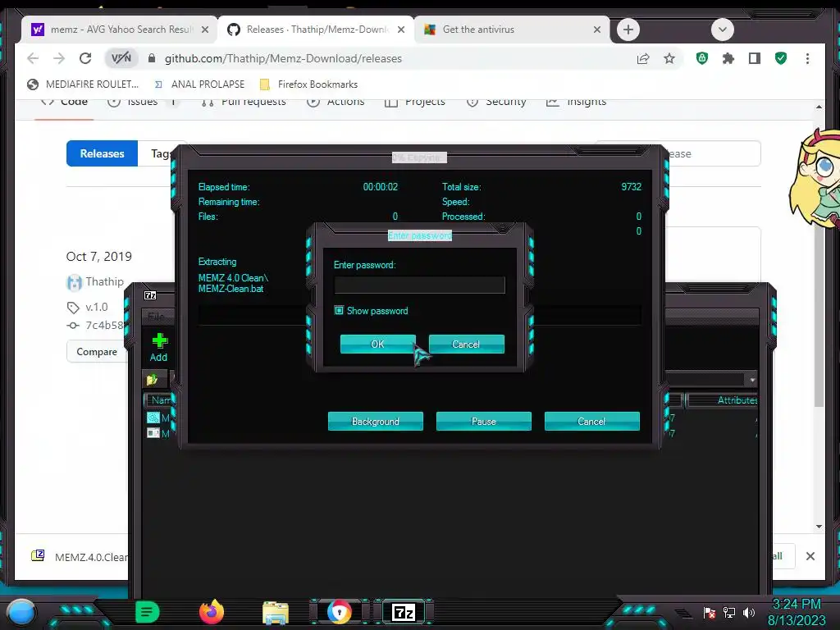The image size is (840, 630).
Task: Open the GitHub Pull requests tab
Action: point(244,102)
